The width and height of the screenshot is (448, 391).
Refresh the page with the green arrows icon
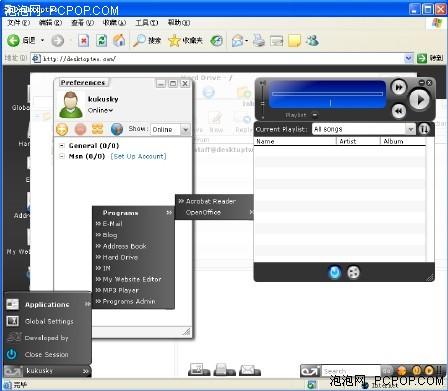click(101, 41)
